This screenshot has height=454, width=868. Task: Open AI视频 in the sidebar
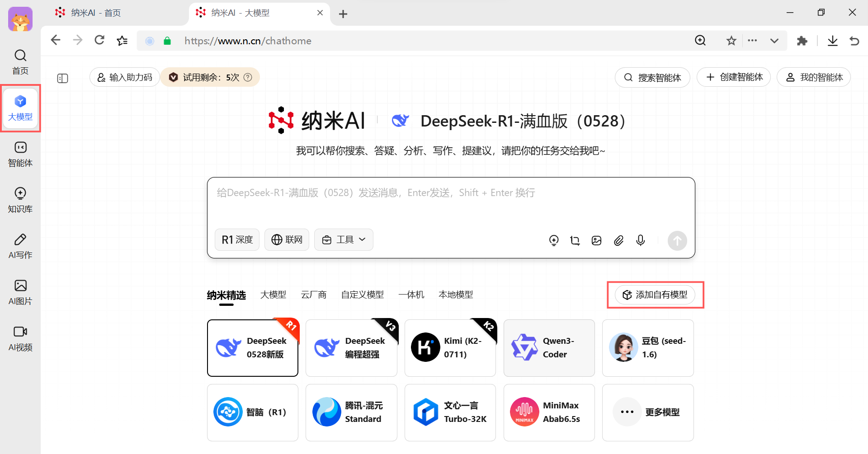[20, 338]
